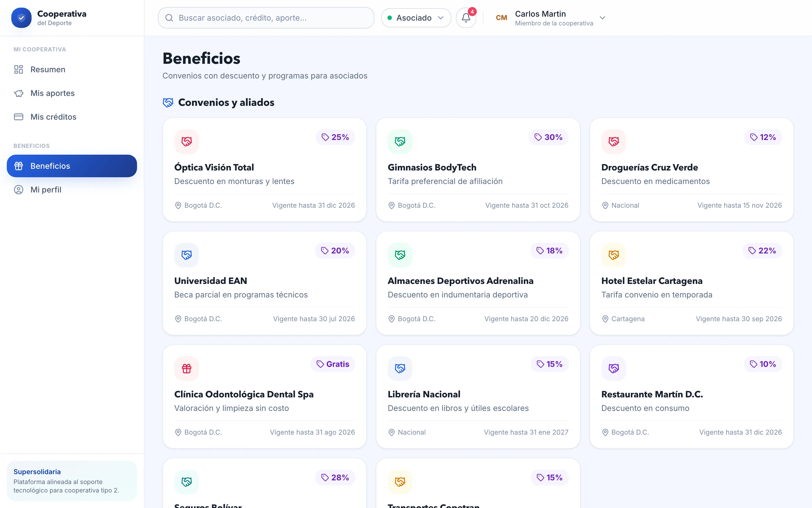812x508 pixels.
Task: Click the Cooperativa del Deporte shield logo
Action: (21, 18)
